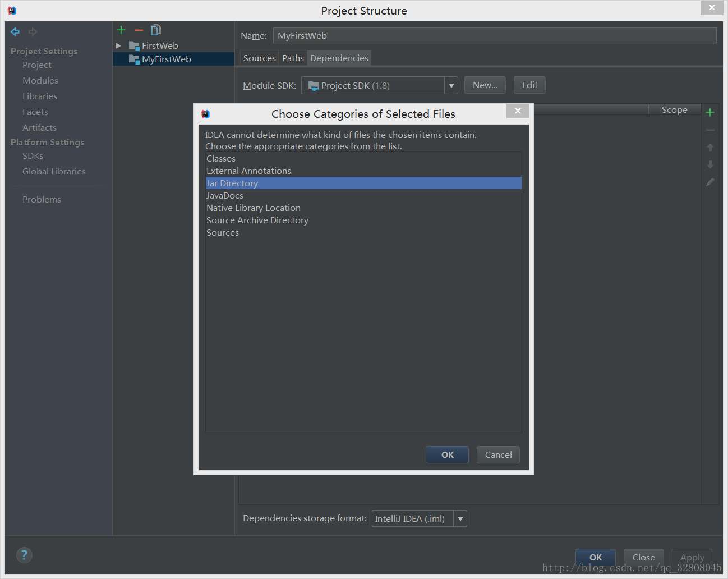Switch to the Paths tab
728x579 pixels.
293,58
